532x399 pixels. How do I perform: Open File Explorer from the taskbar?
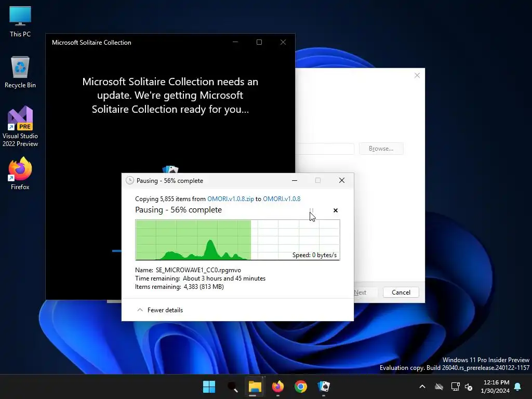[x=255, y=387]
